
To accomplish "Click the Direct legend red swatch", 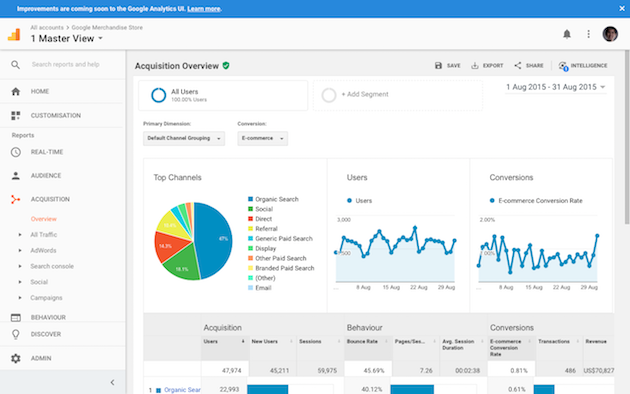I will (250, 219).
